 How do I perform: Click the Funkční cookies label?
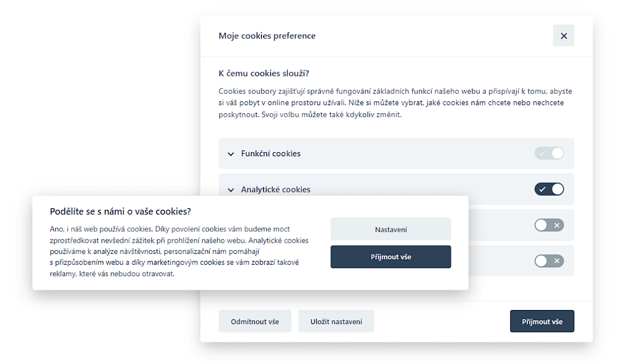[x=270, y=154]
